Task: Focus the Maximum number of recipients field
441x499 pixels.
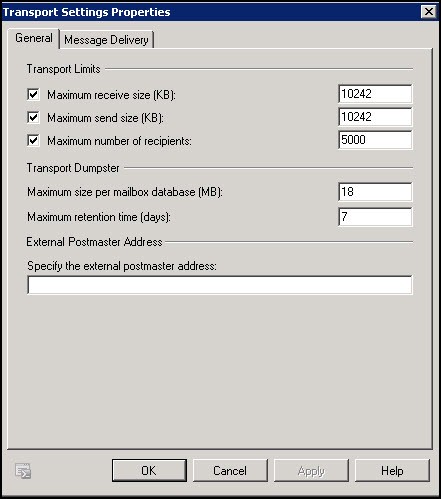Action: tap(375, 140)
